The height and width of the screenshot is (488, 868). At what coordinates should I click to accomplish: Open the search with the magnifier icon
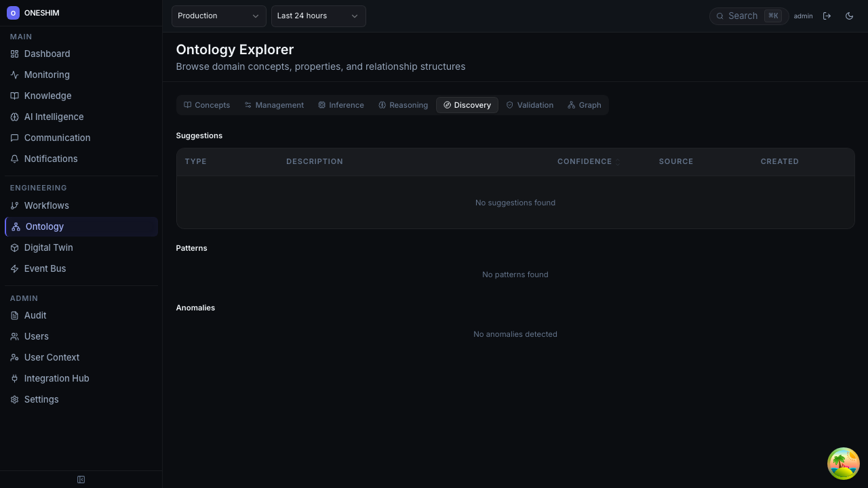719,16
